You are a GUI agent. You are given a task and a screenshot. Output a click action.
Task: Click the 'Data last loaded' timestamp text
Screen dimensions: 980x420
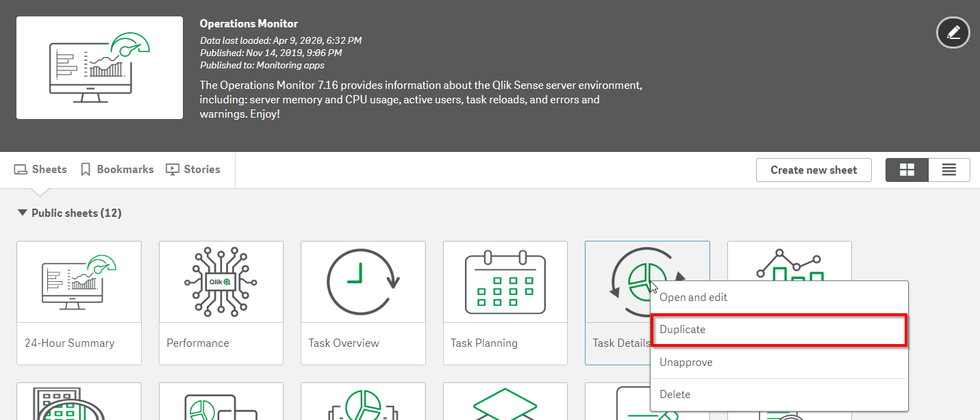281,41
